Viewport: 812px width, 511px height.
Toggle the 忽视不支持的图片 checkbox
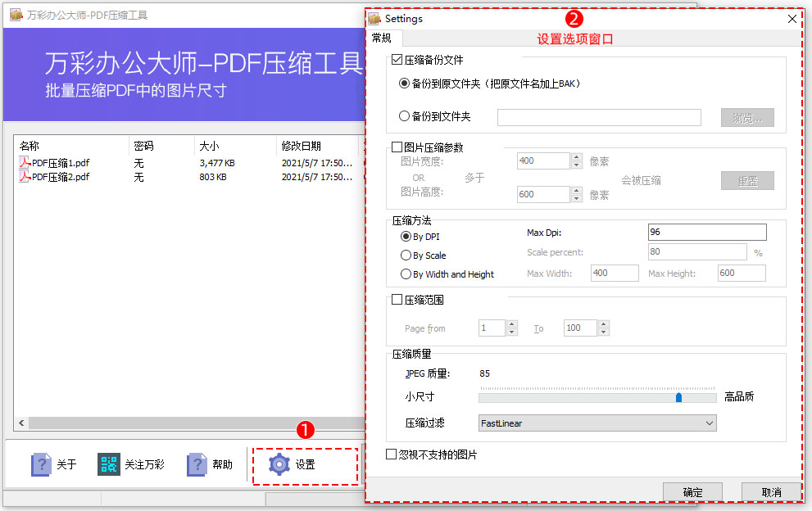tap(392, 454)
